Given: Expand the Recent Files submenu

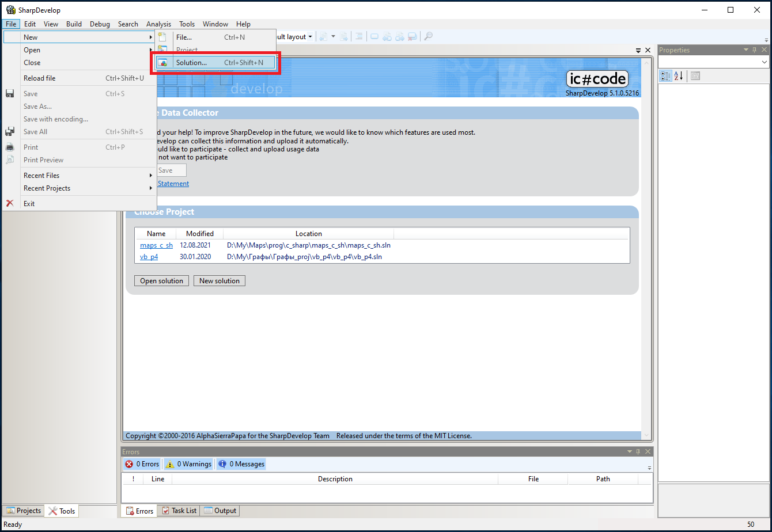Looking at the screenshot, I should point(80,176).
